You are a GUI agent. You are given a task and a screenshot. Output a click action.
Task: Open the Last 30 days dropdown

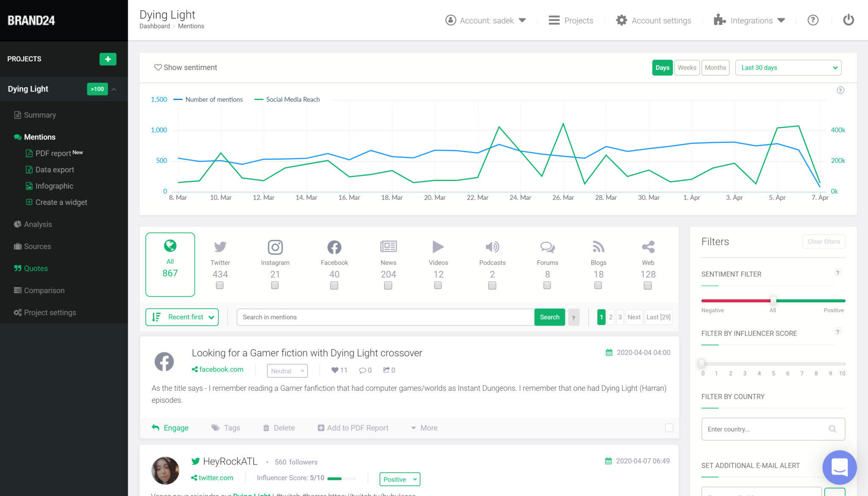tap(788, 68)
